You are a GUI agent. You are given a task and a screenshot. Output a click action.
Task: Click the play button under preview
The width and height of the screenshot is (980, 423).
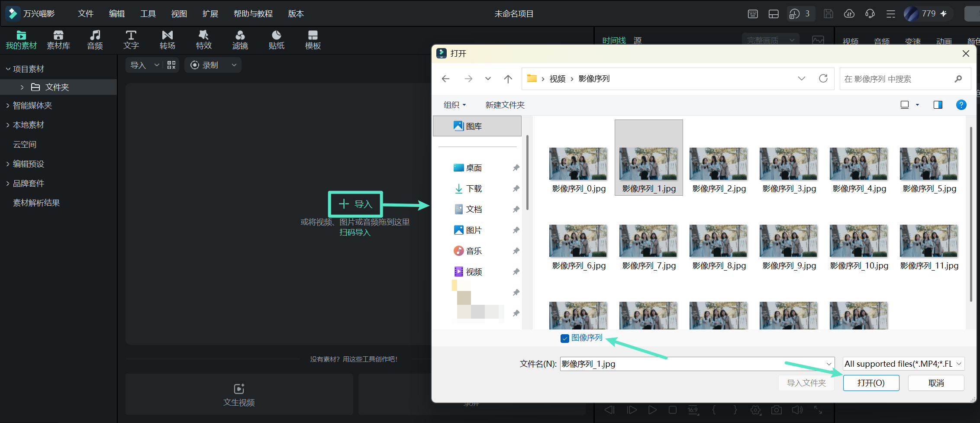point(652,410)
